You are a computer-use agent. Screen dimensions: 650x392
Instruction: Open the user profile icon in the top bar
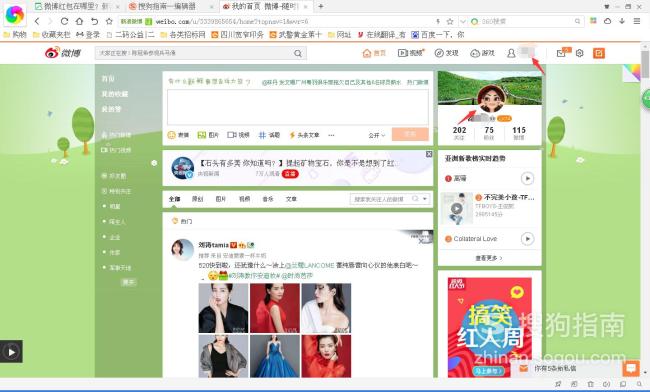pyautogui.click(x=511, y=53)
